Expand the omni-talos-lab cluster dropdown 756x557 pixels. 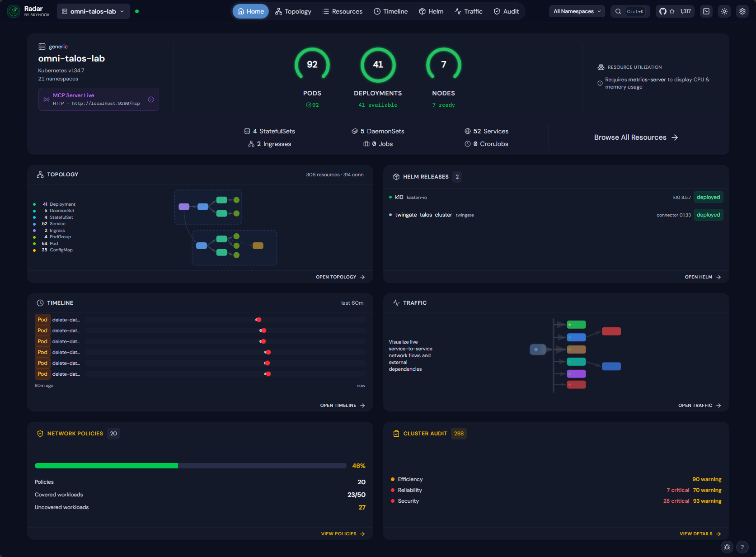coord(93,11)
